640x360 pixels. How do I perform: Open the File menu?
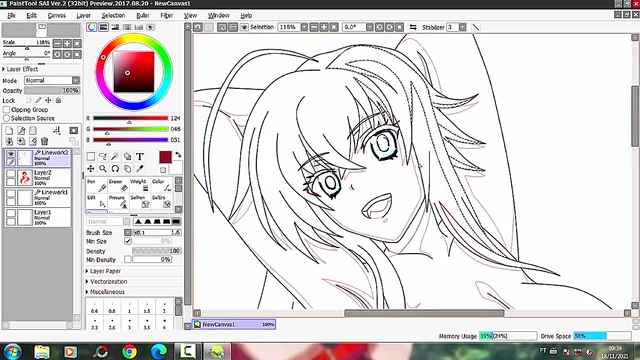click(11, 16)
